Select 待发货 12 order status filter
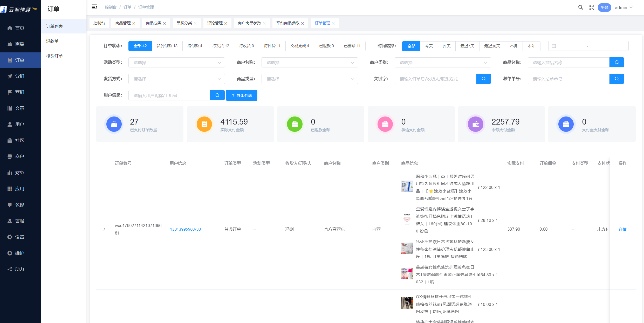This screenshot has width=644, height=323. pyautogui.click(x=221, y=46)
